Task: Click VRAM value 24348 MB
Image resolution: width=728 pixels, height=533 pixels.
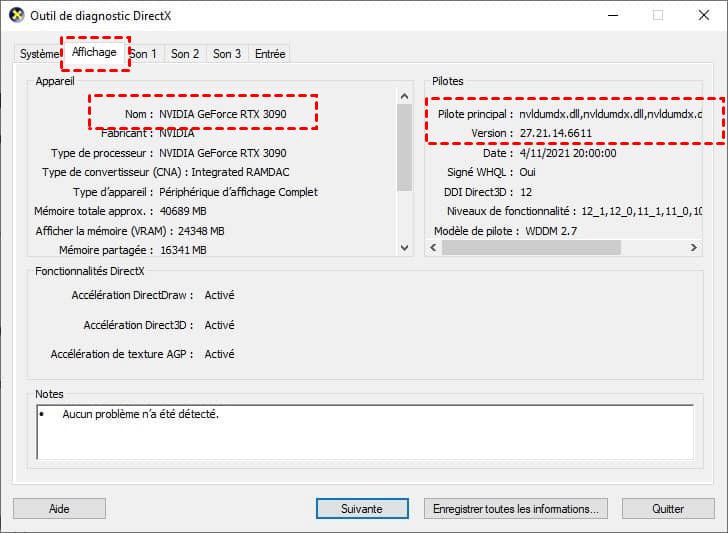Action: click(202, 231)
